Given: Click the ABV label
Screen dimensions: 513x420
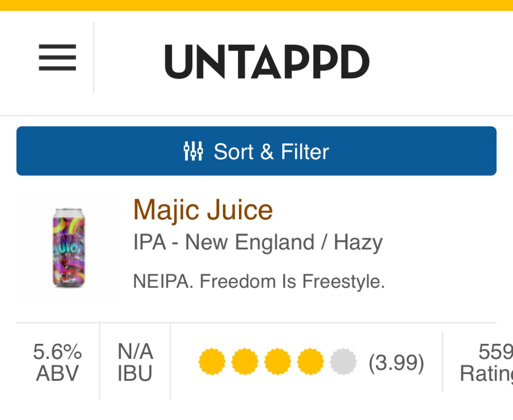Looking at the screenshot, I should [58, 373].
